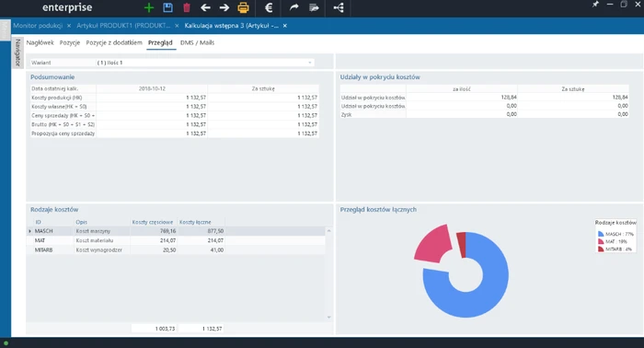Go to previous record with left arrow
Viewport: 644px width, 348px height.
[205, 7]
